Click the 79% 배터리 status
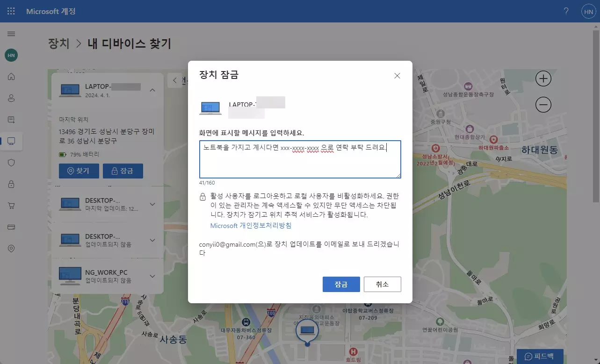This screenshot has height=364, width=600. coord(84,154)
